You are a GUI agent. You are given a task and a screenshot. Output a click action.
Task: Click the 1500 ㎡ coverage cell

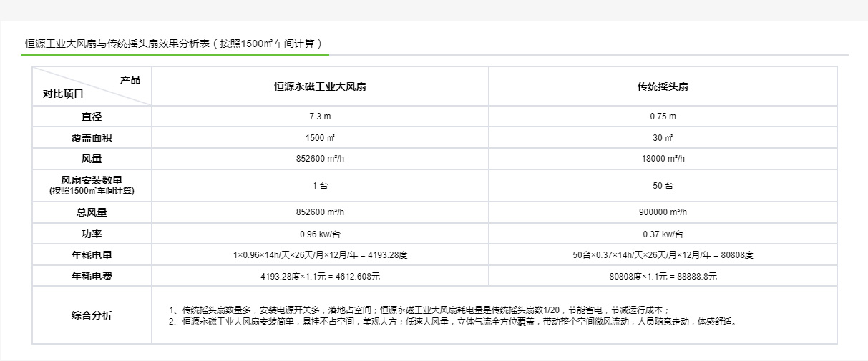pyautogui.click(x=320, y=138)
